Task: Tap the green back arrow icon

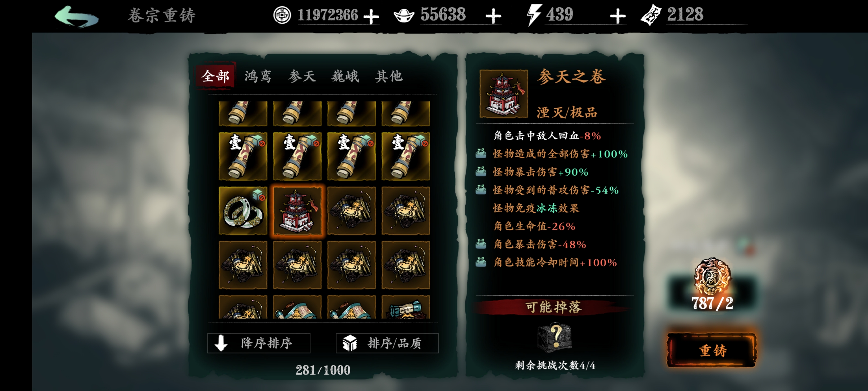Action: pos(77,16)
